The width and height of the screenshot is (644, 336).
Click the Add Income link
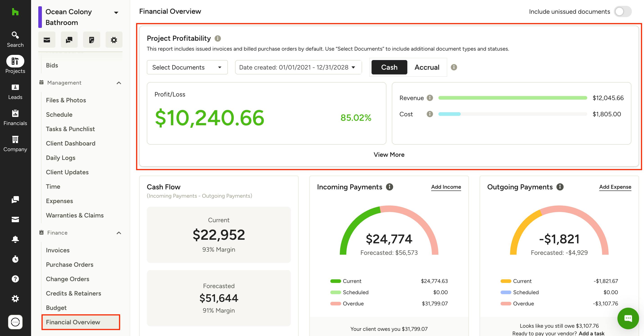pos(446,187)
